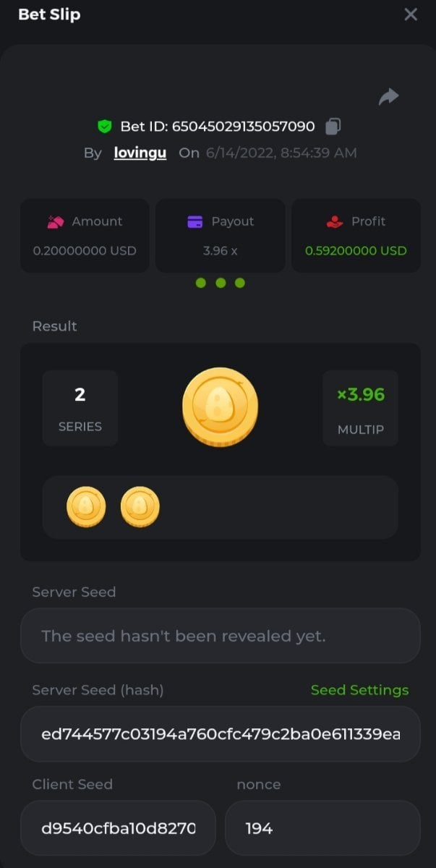Click the 2 SERIES box
The width and height of the screenshot is (436, 868).
coord(80,408)
